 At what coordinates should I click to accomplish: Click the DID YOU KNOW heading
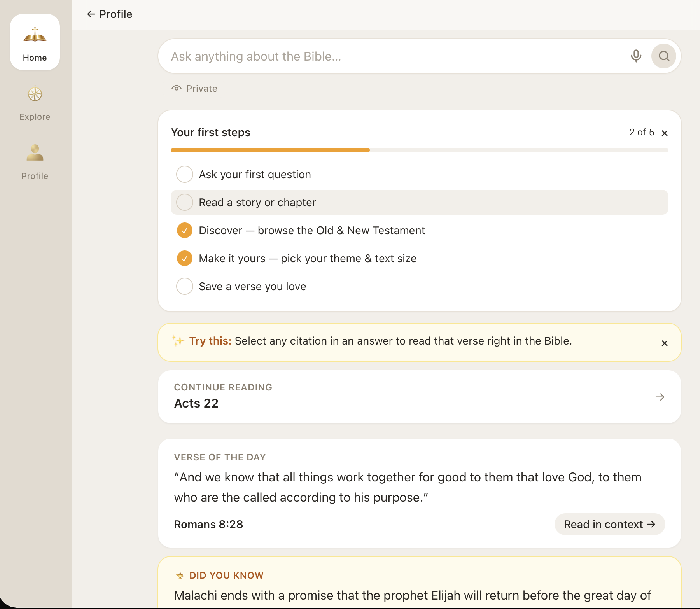point(227,576)
